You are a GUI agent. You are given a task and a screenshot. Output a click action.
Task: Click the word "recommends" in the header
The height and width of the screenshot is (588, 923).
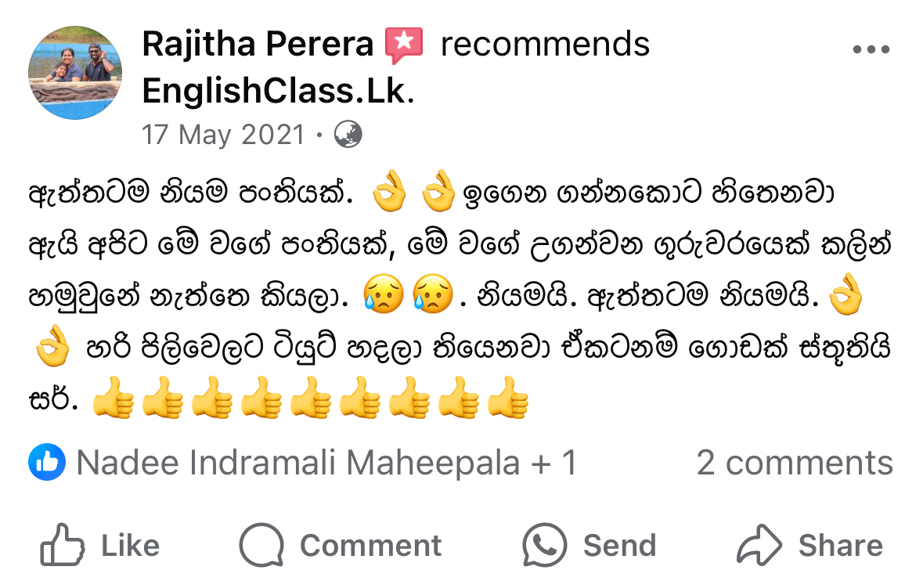tap(545, 45)
